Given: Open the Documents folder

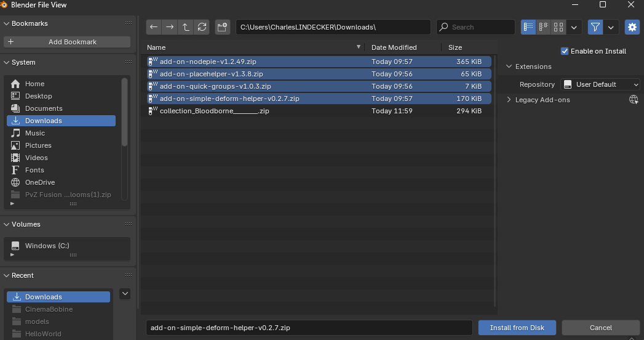Looking at the screenshot, I should [x=61, y=108].
